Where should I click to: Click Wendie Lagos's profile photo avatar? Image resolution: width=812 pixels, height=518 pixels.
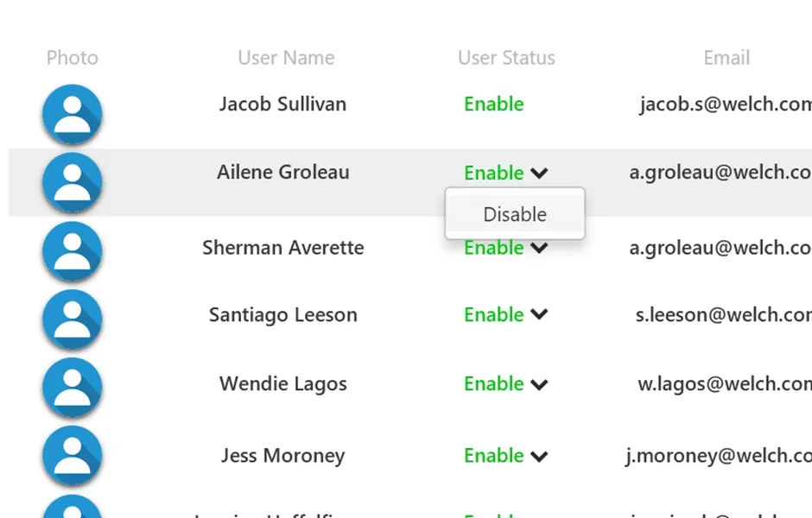pyautogui.click(x=73, y=388)
